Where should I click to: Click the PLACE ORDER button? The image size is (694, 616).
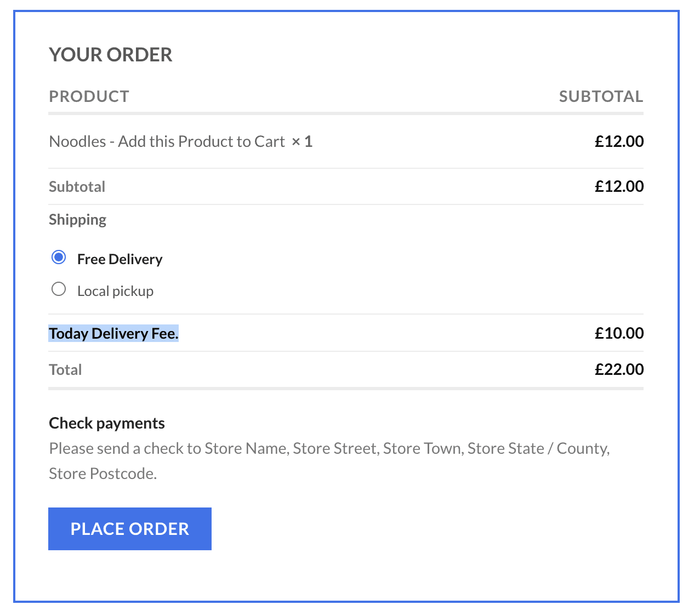(129, 528)
